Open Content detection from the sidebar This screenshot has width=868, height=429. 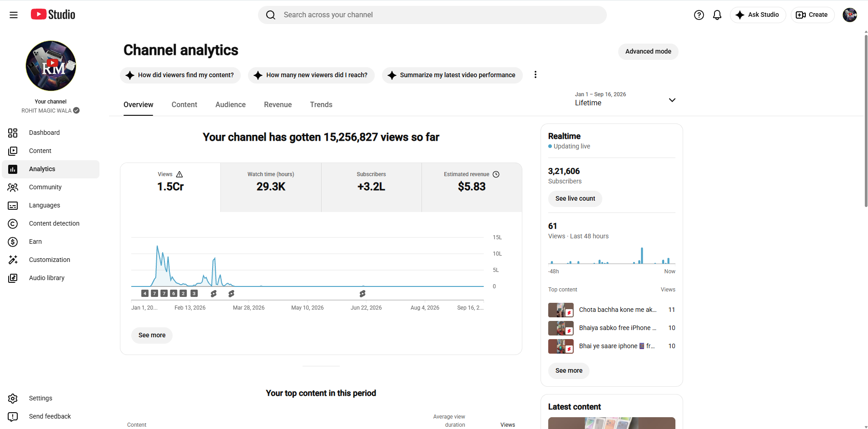coord(51,223)
